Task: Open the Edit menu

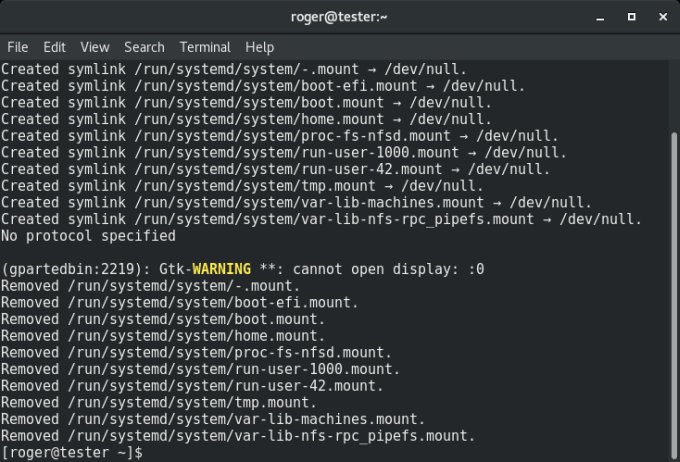Action: click(x=54, y=47)
